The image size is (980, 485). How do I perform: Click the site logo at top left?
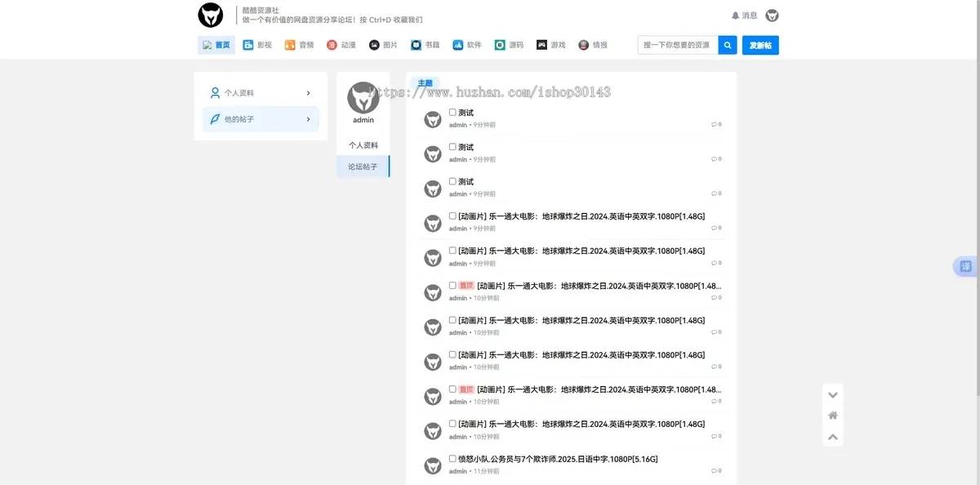[211, 15]
